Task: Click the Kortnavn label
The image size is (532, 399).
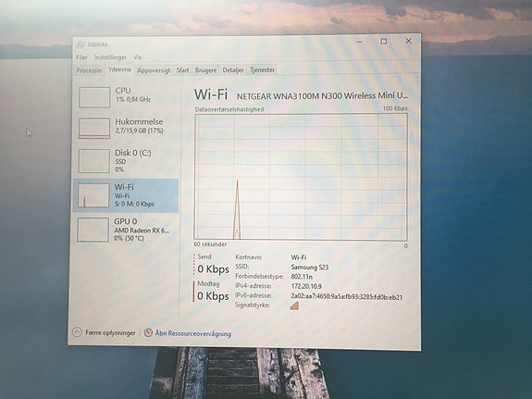Action: click(x=249, y=257)
